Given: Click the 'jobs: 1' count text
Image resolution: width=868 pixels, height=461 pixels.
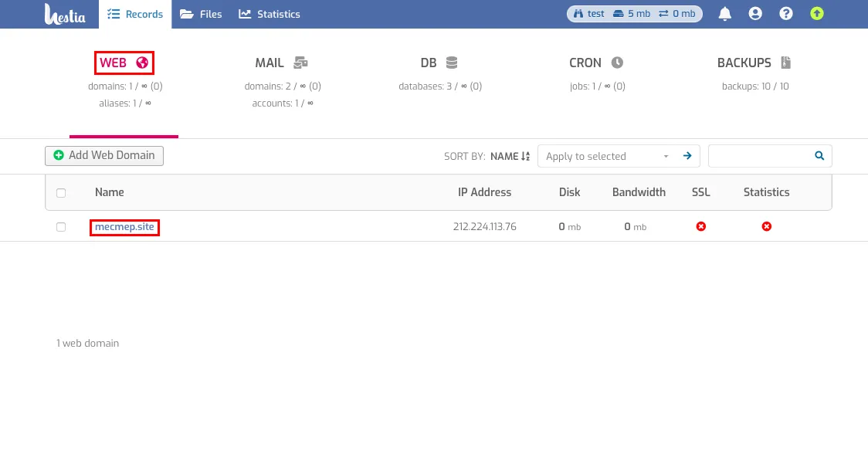Looking at the screenshot, I should coord(597,86).
